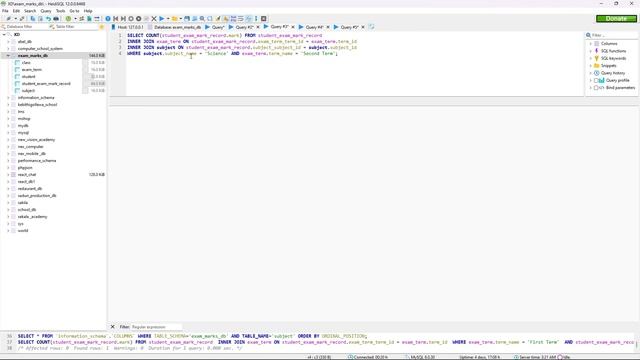Close the Query #5 tab
640x360 pixels.
363,27
